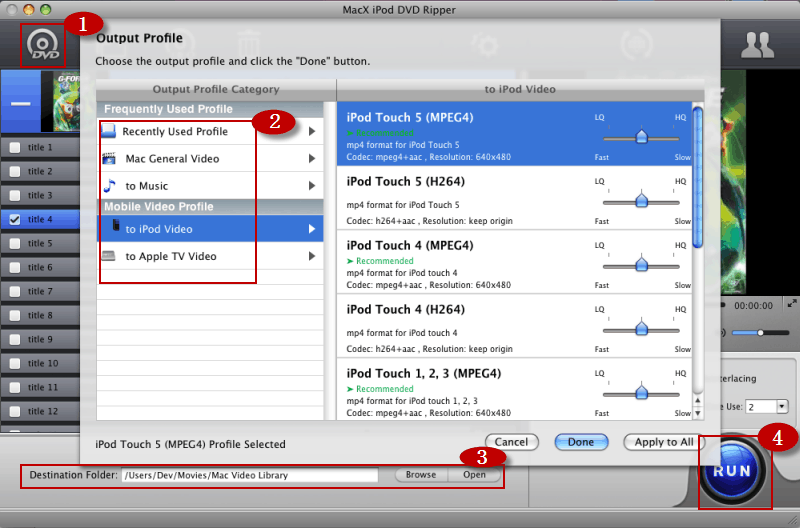Screen dimensions: 800x528
Task: Check the title 9 checkbox
Action: (15, 339)
